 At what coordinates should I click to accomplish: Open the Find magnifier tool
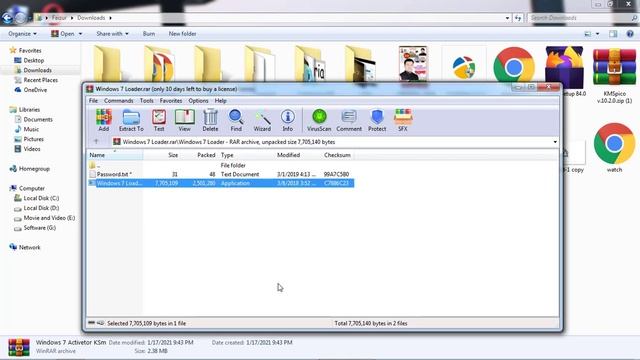(x=236, y=120)
